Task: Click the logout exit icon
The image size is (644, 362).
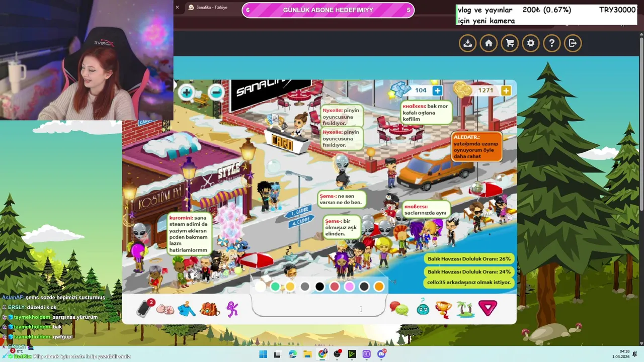Action: [573, 43]
